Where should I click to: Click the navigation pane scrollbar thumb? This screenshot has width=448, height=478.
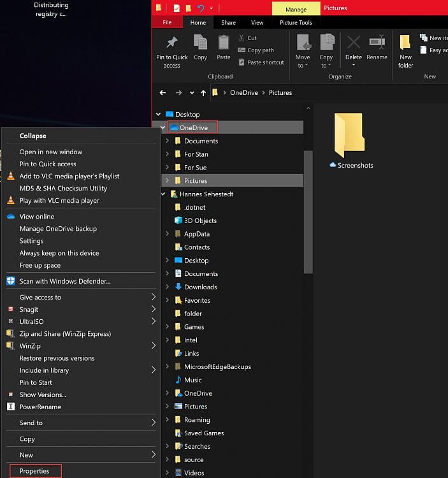308,212
